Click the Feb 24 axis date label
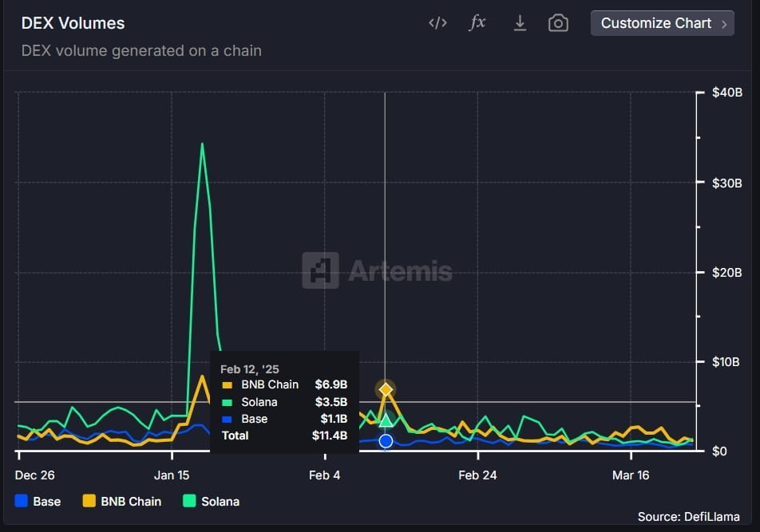Screen dimensions: 760x532 (x=477, y=475)
